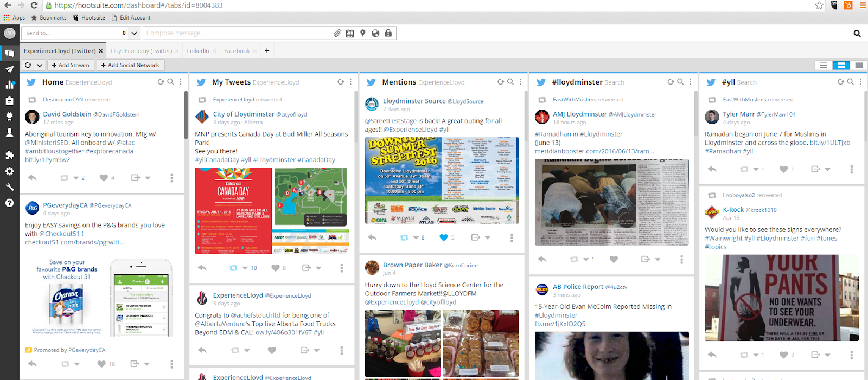Open the Canada Day poster image

(233, 211)
